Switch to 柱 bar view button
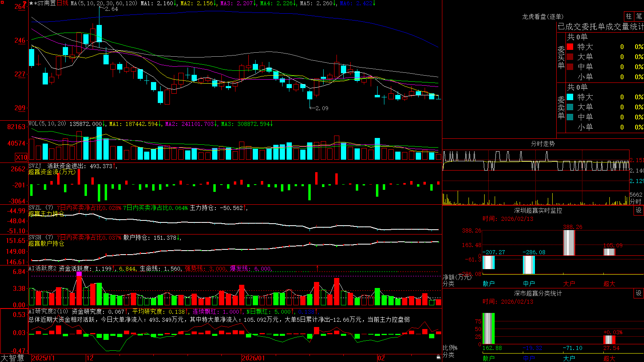Screen dimensions: 644x362 (x=629, y=16)
